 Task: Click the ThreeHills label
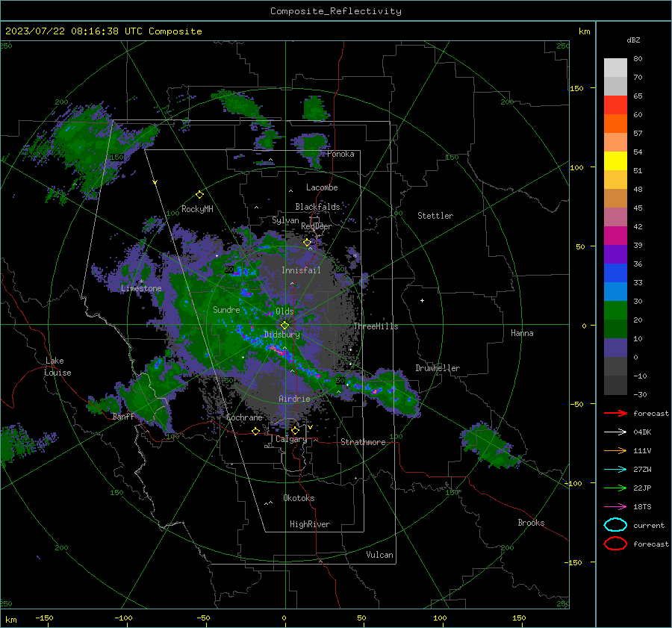pos(376,326)
